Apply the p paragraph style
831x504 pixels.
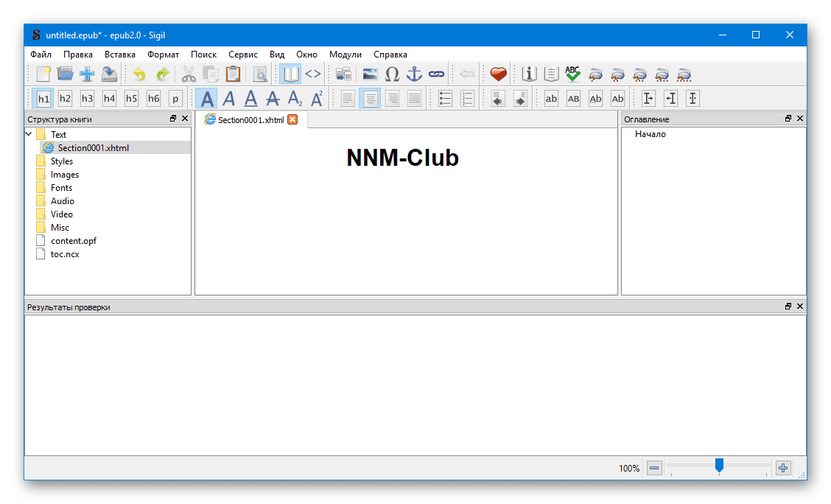coord(175,99)
